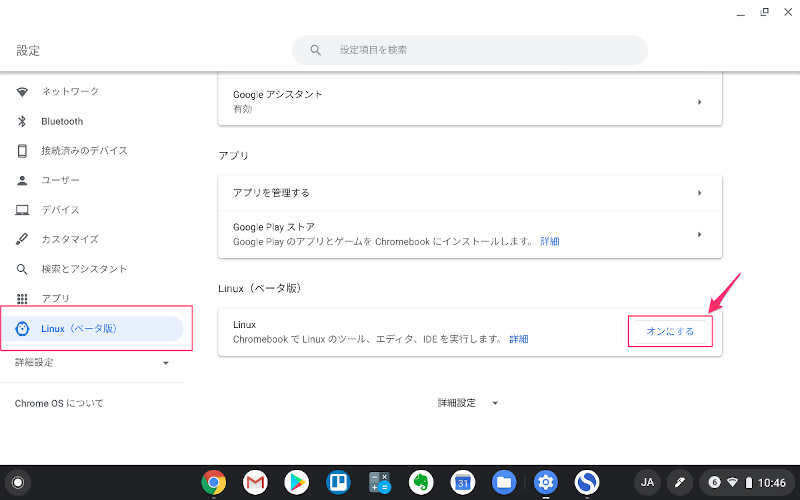
Task: Open デバイス settings section
Action: click(x=60, y=210)
